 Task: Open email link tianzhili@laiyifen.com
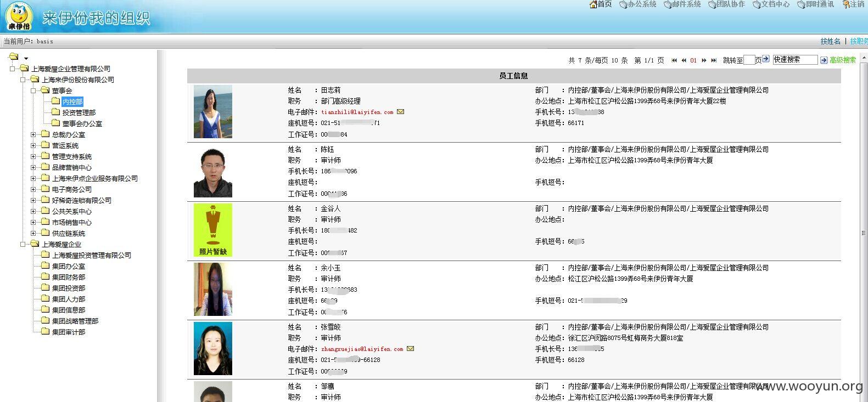pyautogui.click(x=357, y=112)
